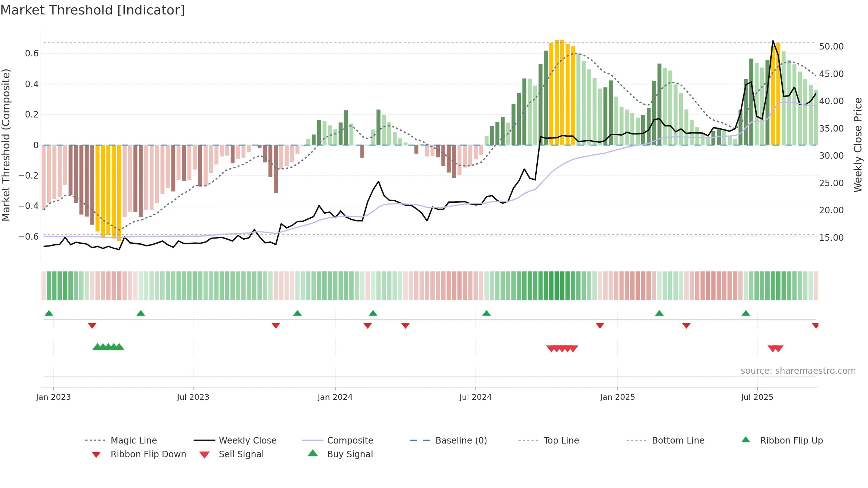Click the ribbon flip down marker near October 2023
868x488 pixels.
pyautogui.click(x=276, y=326)
